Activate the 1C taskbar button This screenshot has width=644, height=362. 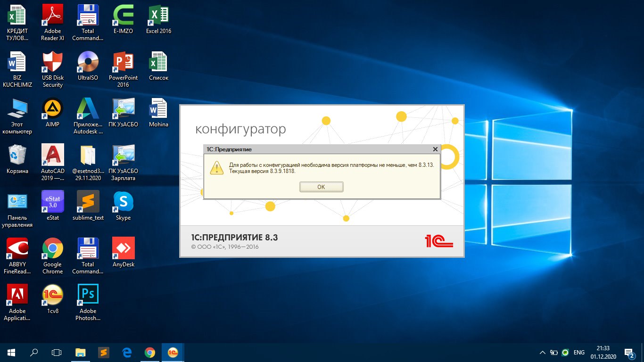tap(173, 352)
